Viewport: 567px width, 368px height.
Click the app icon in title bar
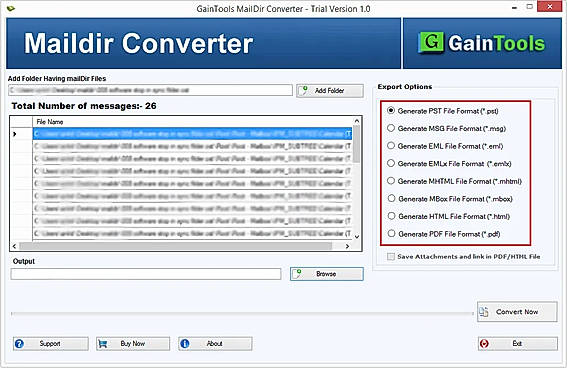click(x=11, y=8)
